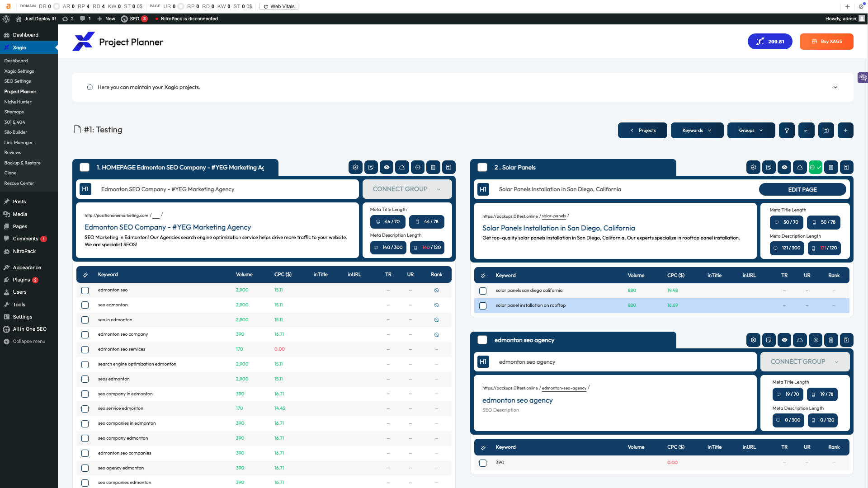
Task: Click the NitroPack is disconnected notice
Action: (x=186, y=19)
